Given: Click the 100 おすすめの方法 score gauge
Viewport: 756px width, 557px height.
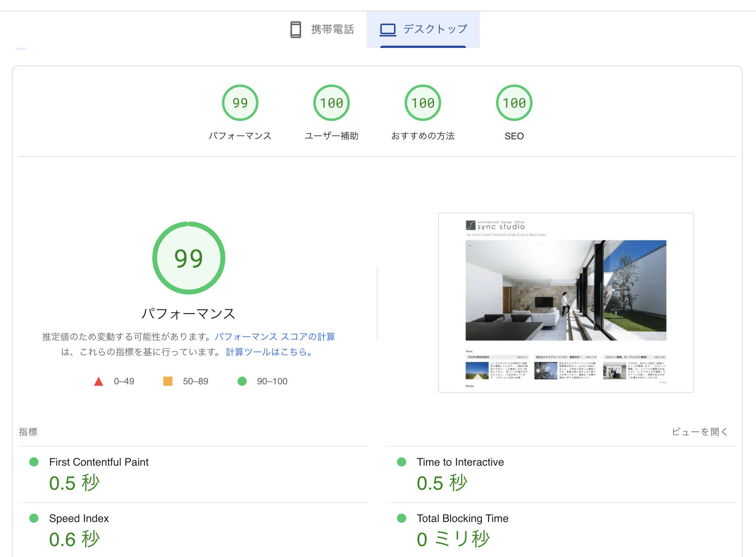Looking at the screenshot, I should tap(423, 103).
